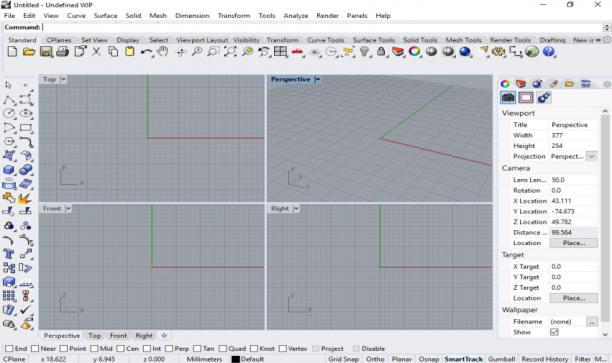Screen dimensions: 612x363
Task: Save the model with floppy icon
Action: pyautogui.click(x=46, y=52)
